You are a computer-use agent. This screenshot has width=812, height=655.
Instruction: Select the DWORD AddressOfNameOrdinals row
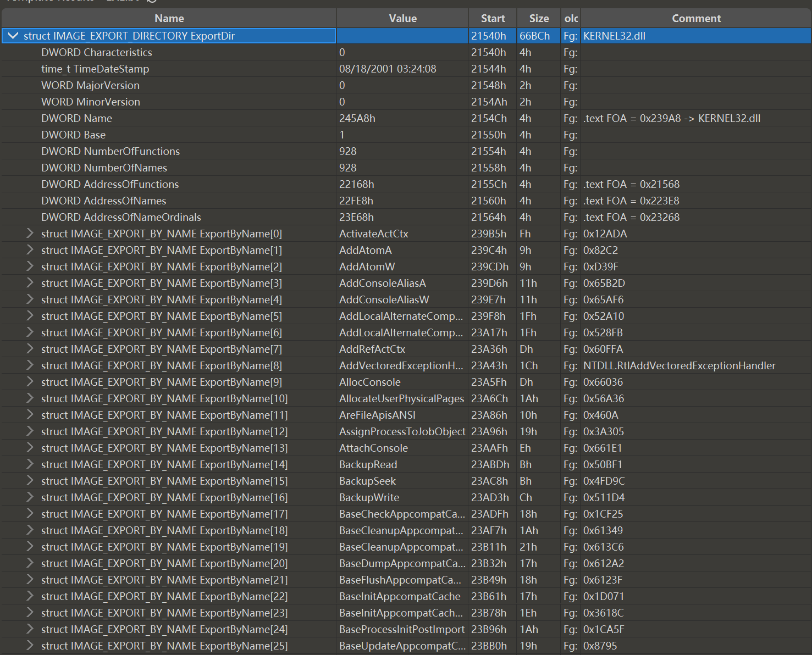pos(406,217)
